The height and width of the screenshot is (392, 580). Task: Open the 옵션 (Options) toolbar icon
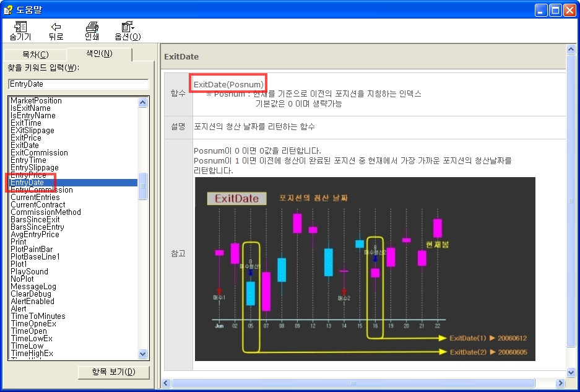click(128, 27)
